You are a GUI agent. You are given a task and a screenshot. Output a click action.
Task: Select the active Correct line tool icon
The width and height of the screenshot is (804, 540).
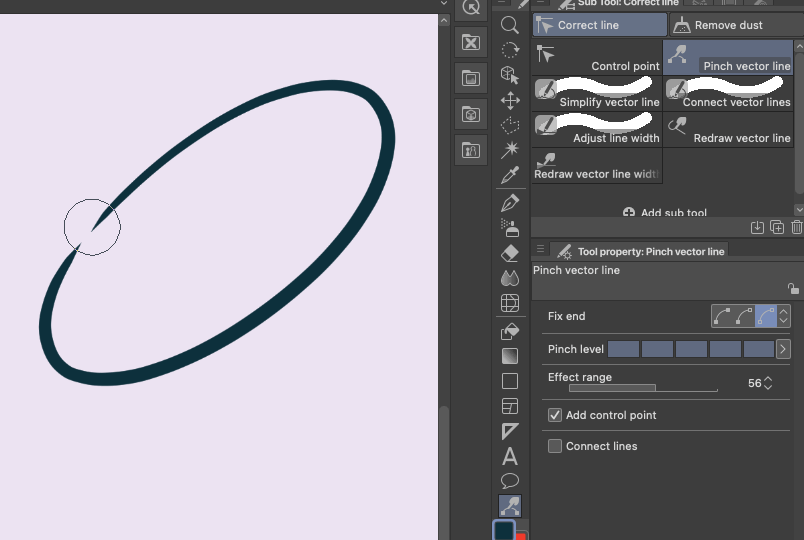click(x=510, y=506)
